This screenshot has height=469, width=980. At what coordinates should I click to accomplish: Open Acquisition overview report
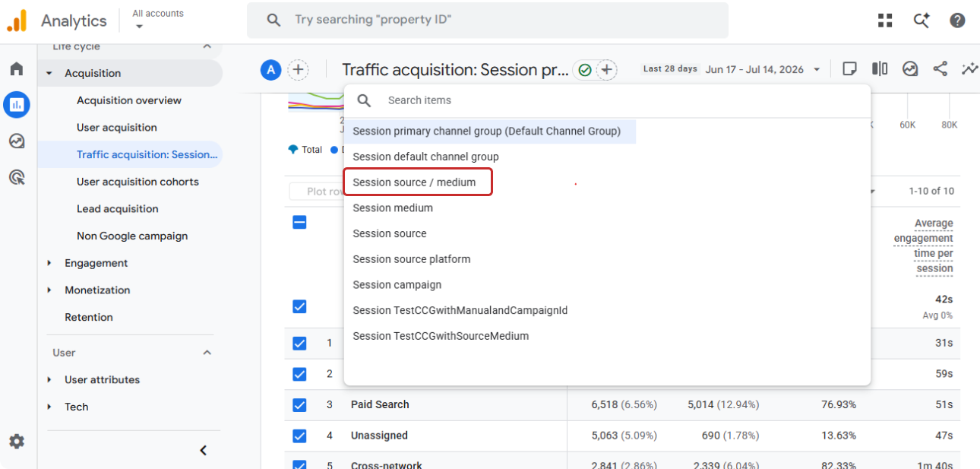tap(129, 100)
